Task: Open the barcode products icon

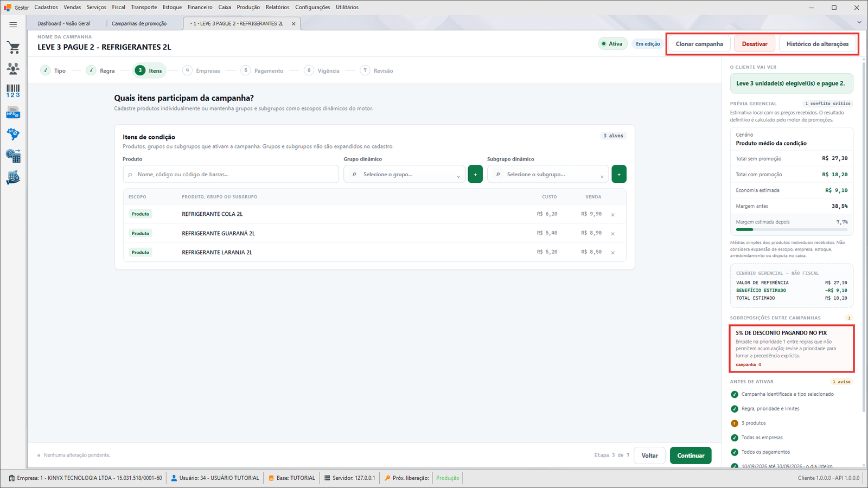Action: [13, 91]
